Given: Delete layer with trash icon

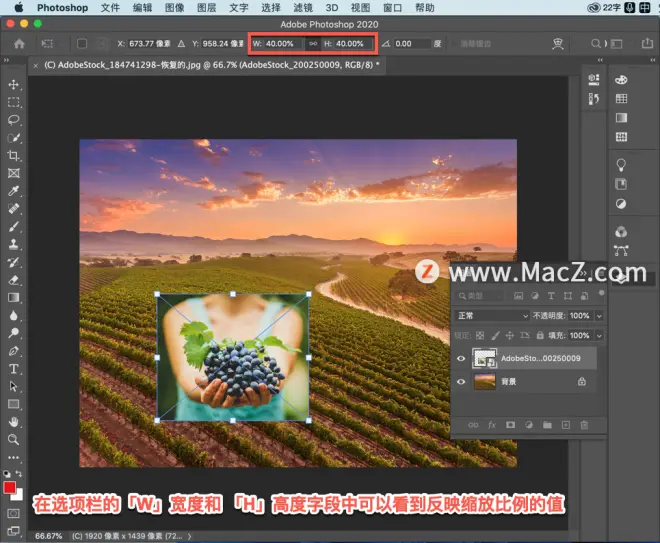Looking at the screenshot, I should click(584, 425).
